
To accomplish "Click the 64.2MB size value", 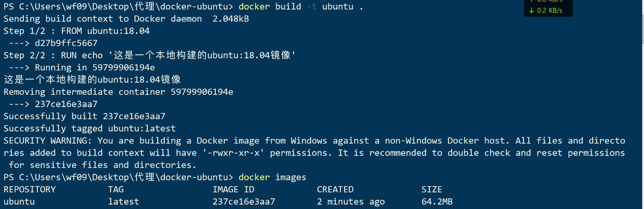I will (x=437, y=202).
